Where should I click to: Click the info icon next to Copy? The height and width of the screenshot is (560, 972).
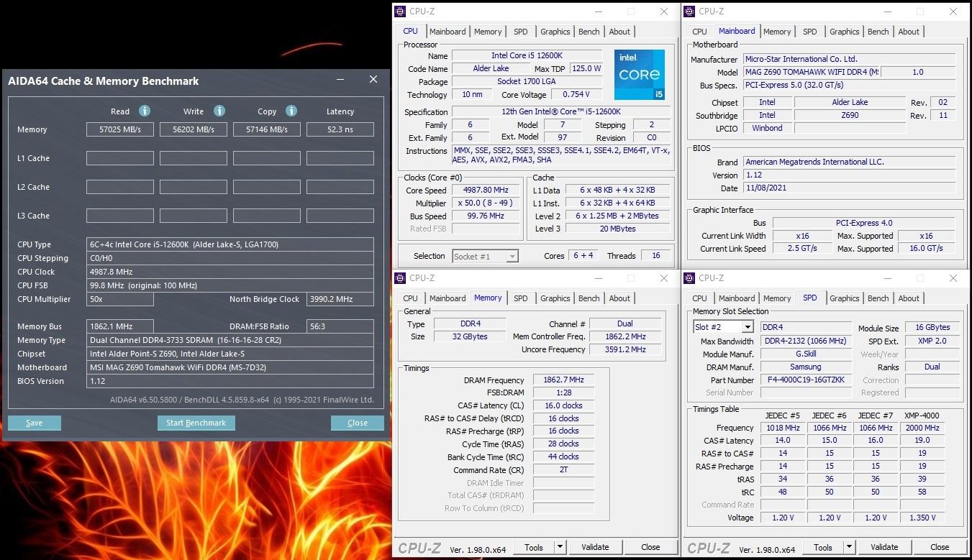(x=291, y=111)
